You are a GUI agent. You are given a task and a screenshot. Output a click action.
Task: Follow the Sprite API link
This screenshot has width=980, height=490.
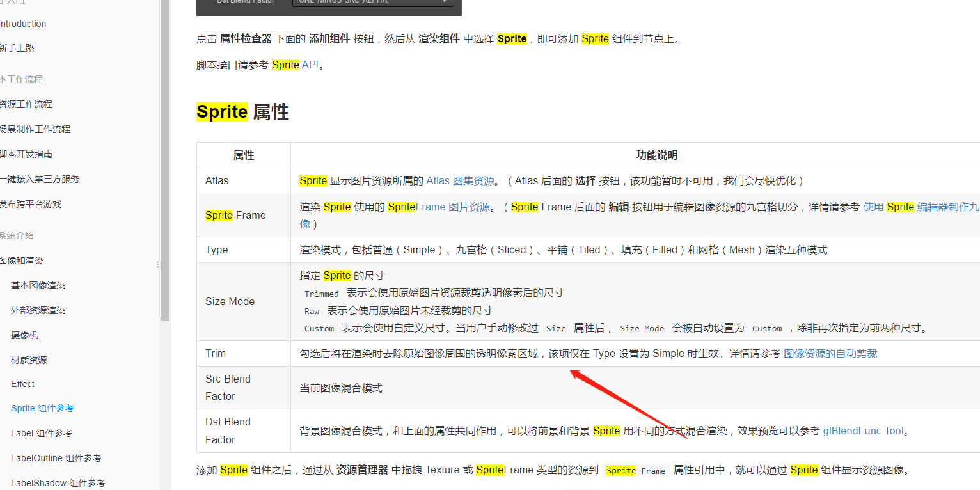pyautogui.click(x=296, y=65)
